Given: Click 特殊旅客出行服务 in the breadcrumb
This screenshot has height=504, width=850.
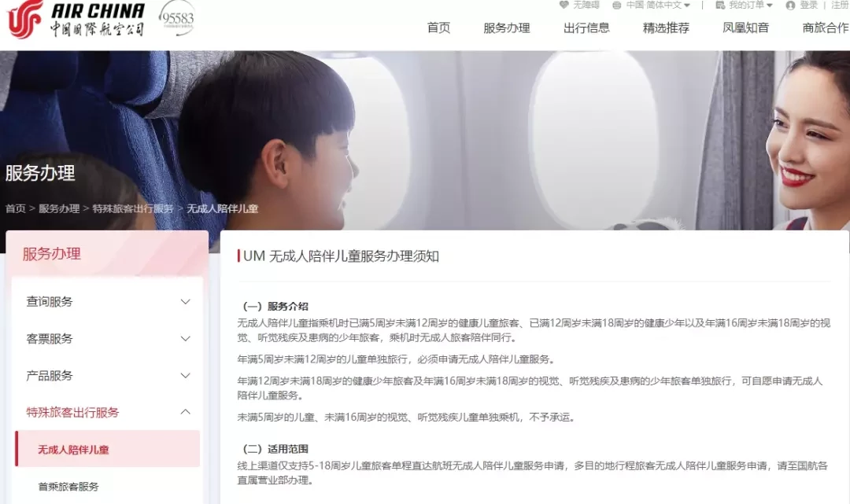Looking at the screenshot, I should pyautogui.click(x=133, y=208).
